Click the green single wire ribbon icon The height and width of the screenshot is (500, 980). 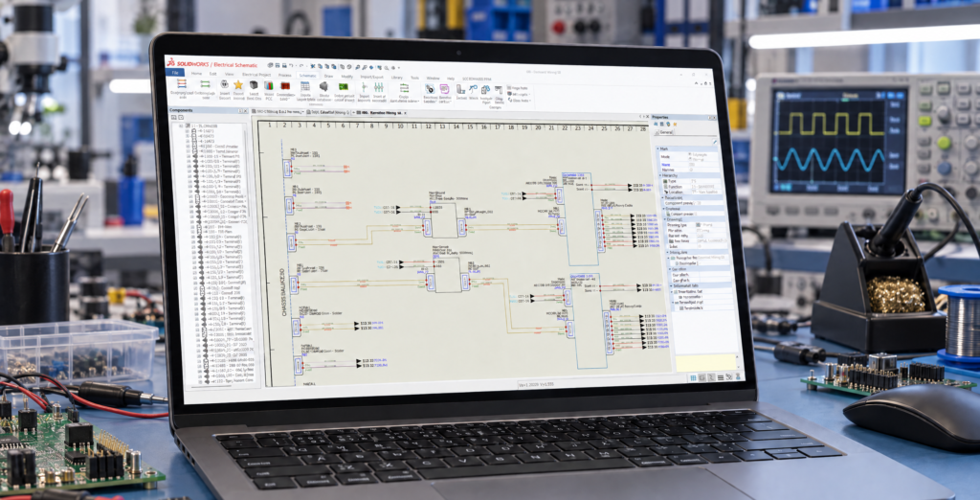[205, 84]
